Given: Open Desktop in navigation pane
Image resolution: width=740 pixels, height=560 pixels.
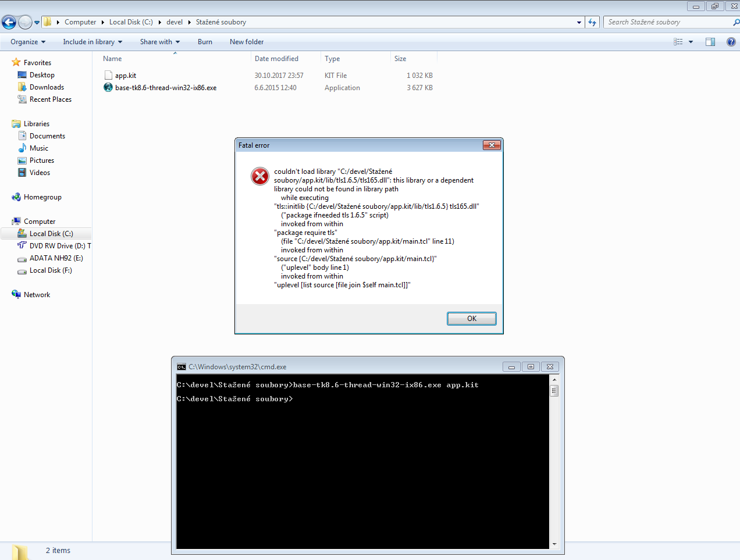Looking at the screenshot, I should point(42,75).
